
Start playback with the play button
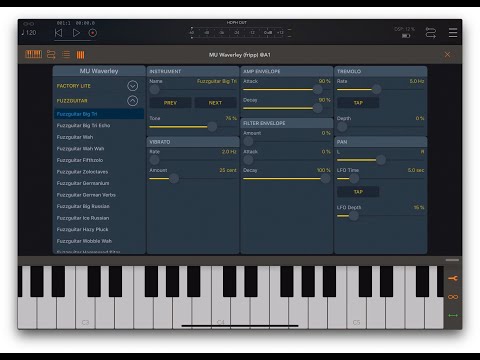76,33
